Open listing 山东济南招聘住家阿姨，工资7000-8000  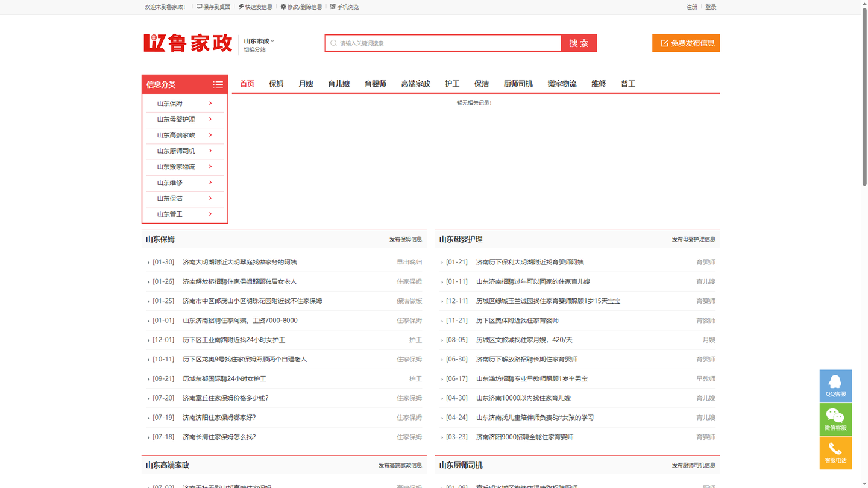coord(240,321)
